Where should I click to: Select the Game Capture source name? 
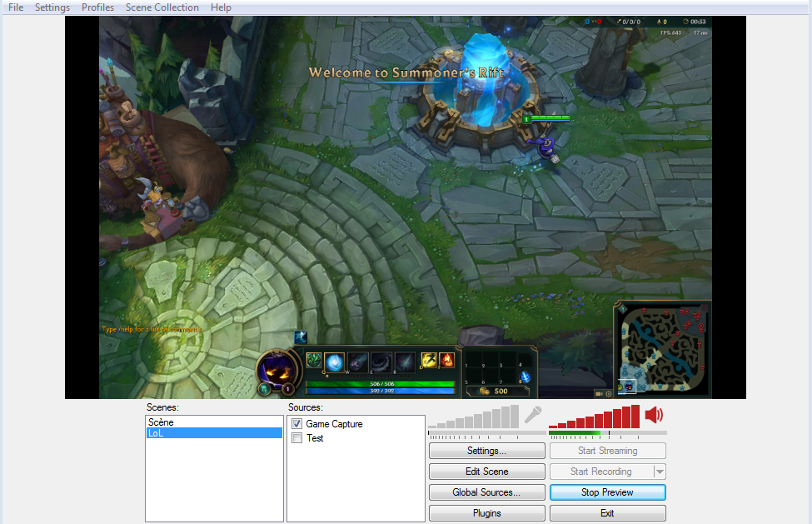[334, 423]
